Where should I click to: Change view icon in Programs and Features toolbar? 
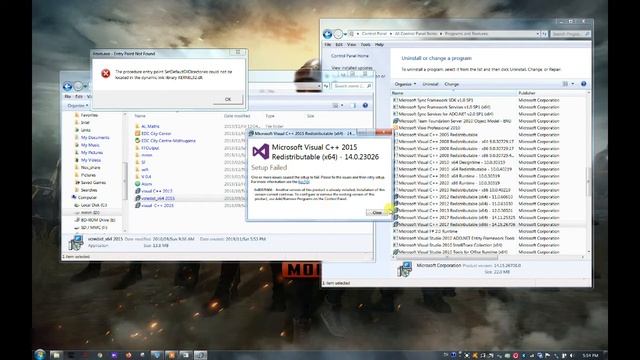565,84
